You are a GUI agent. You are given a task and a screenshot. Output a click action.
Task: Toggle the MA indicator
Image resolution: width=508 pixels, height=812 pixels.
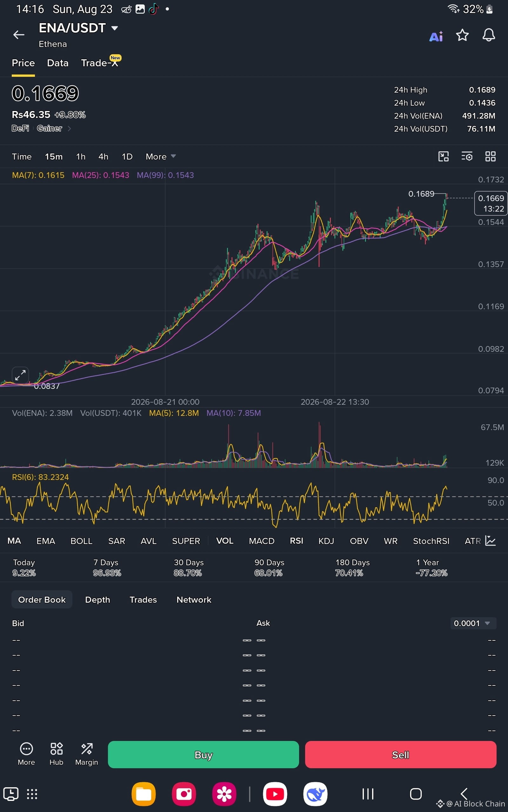click(14, 540)
